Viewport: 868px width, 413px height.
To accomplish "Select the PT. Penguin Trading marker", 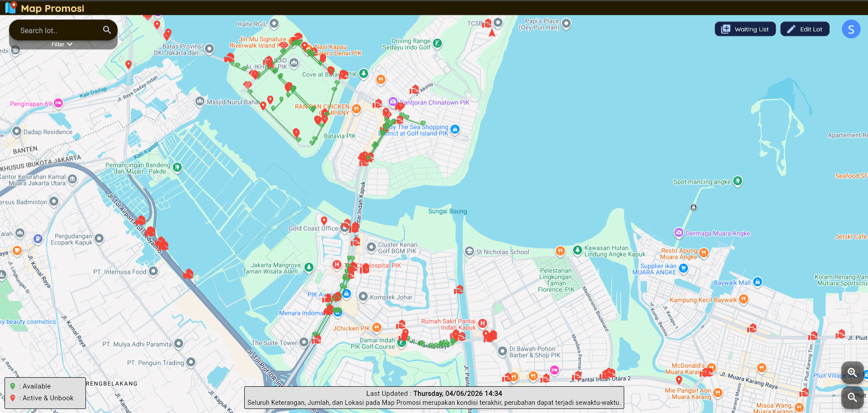I will click(191, 362).
